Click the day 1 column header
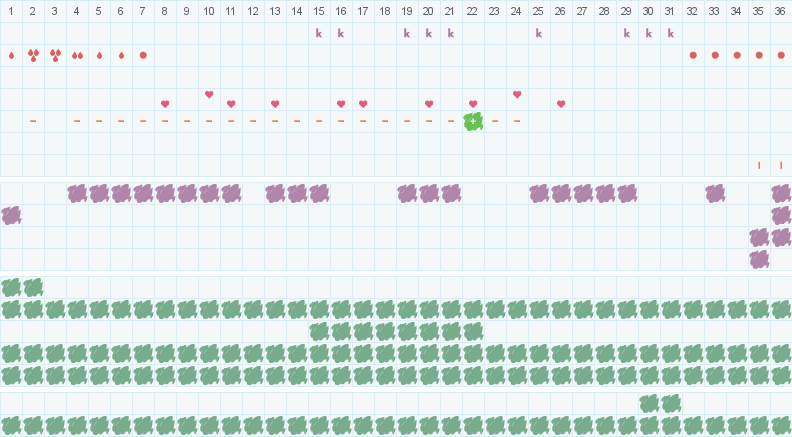 point(11,11)
